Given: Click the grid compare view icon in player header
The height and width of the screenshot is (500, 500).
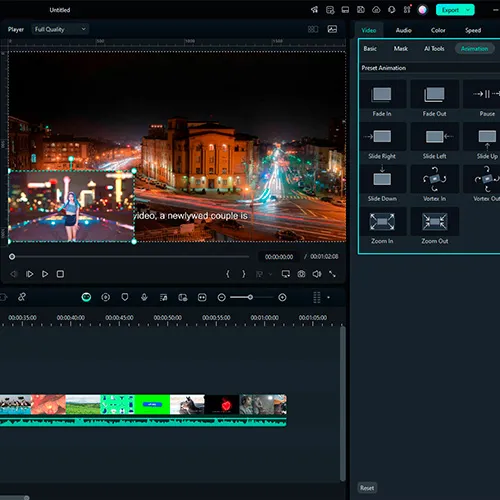Looking at the screenshot, I should pyautogui.click(x=313, y=29).
